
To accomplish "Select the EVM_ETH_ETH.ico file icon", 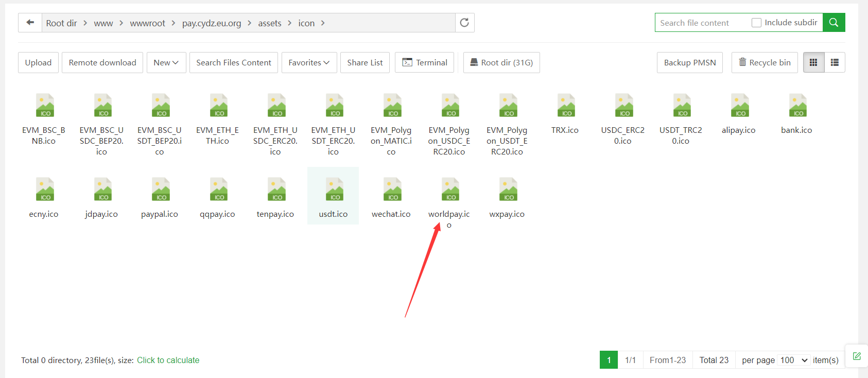I will (218, 106).
